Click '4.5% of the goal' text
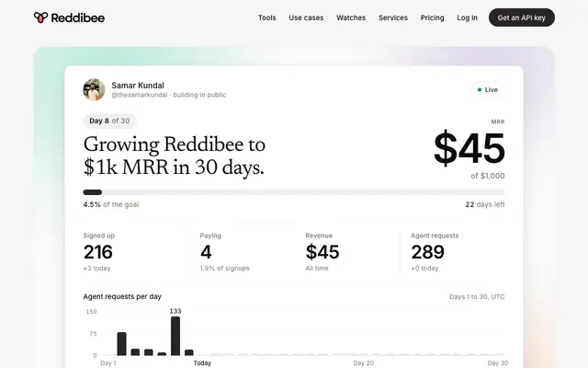The width and height of the screenshot is (588, 368). click(x=111, y=204)
